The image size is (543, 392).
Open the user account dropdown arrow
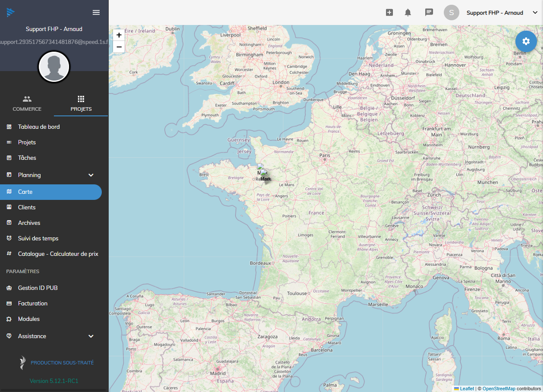pyautogui.click(x=535, y=13)
